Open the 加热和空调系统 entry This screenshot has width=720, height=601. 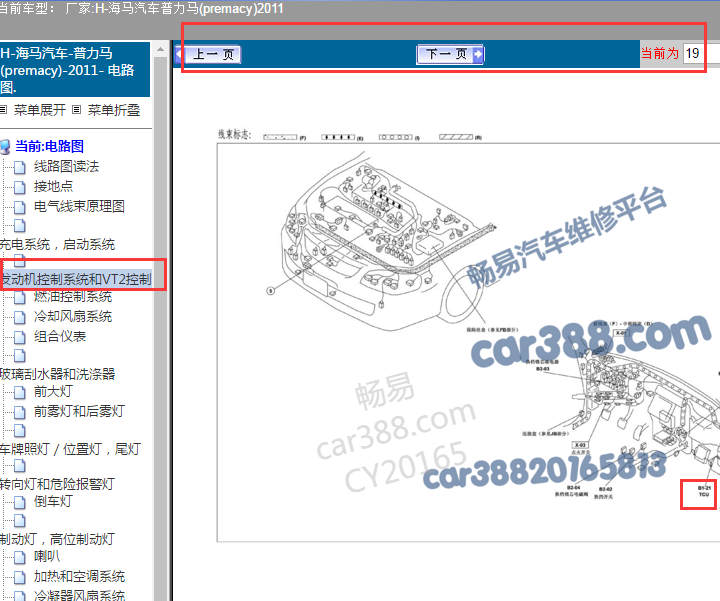pyautogui.click(x=79, y=576)
